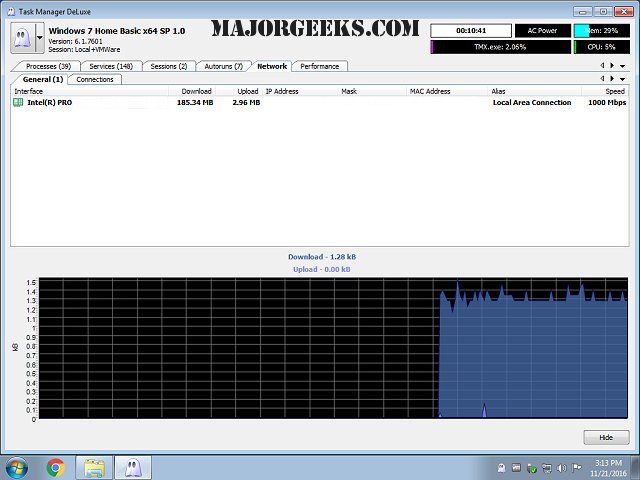Click the 00:10:41 uptime indicator
Screen dimensions: 640x480
click(x=471, y=31)
